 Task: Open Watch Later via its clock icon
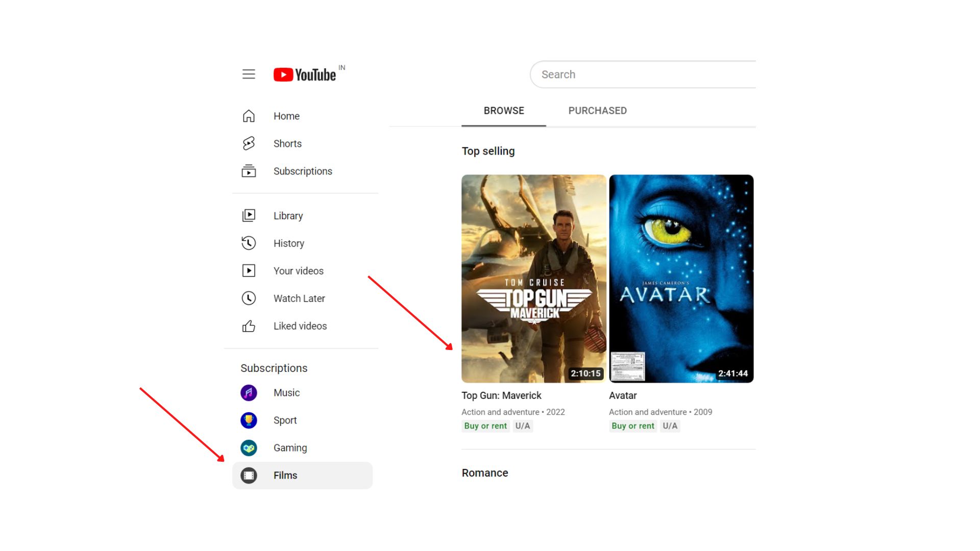click(249, 298)
